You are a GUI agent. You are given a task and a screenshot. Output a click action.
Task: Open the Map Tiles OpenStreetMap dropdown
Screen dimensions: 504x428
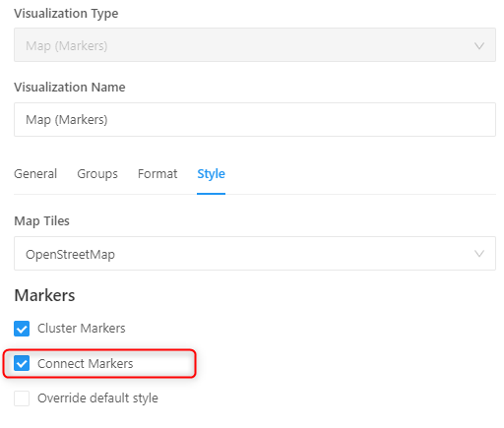coord(255,254)
